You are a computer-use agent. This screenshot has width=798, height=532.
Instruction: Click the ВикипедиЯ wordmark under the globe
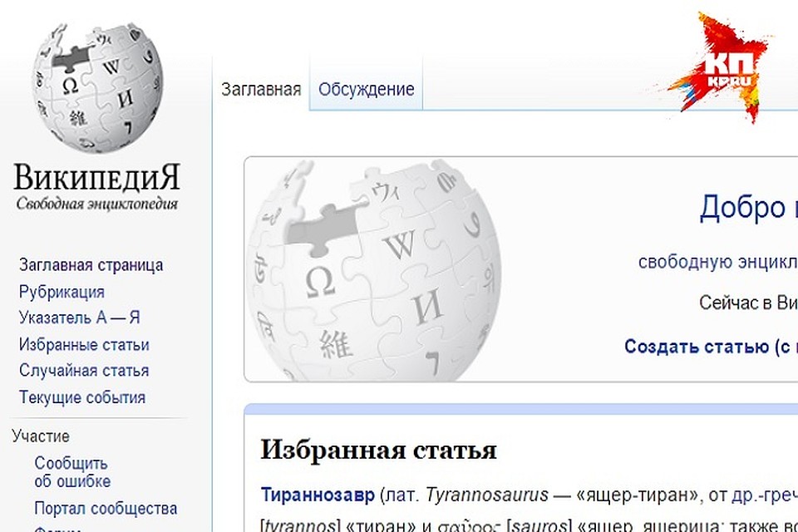(x=96, y=177)
